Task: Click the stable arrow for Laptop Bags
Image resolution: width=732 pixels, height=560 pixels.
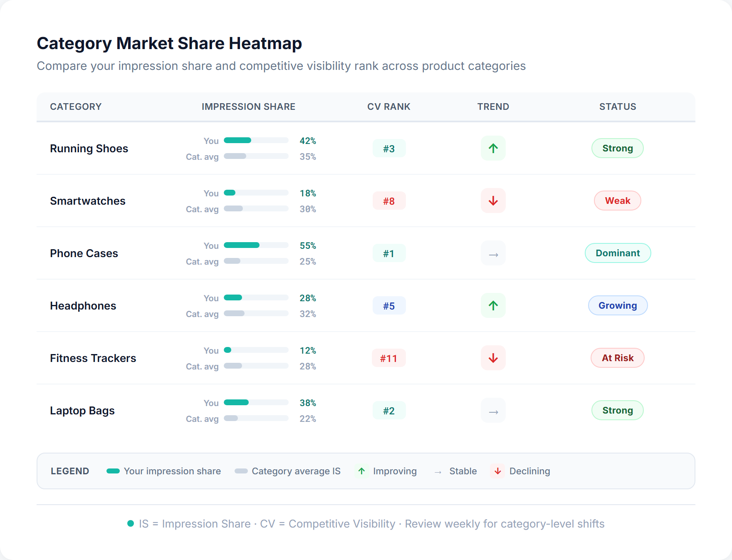Action: tap(493, 410)
